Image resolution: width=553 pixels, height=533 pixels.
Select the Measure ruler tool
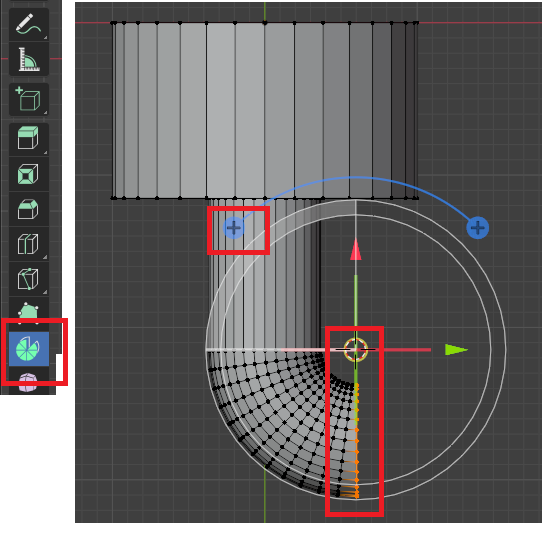pyautogui.click(x=29, y=59)
